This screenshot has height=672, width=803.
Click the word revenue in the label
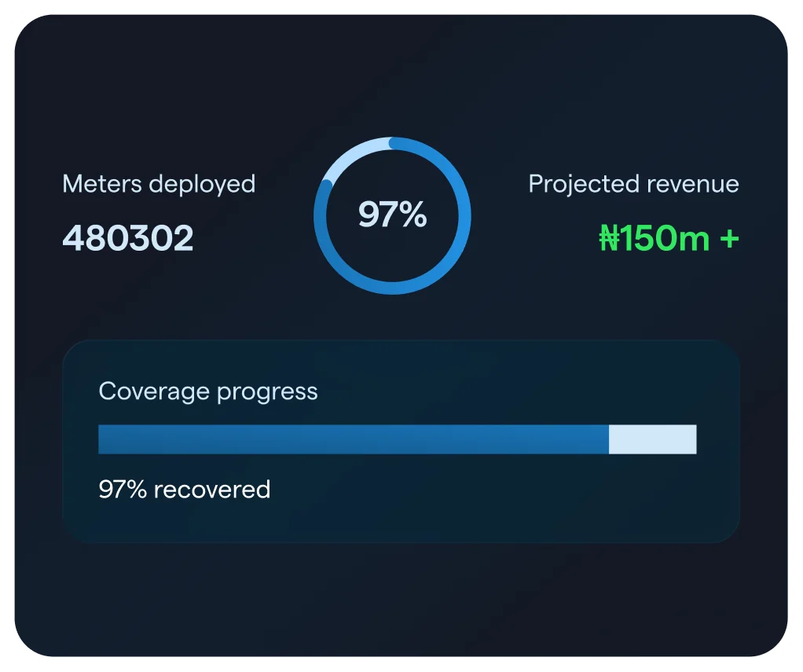click(693, 185)
